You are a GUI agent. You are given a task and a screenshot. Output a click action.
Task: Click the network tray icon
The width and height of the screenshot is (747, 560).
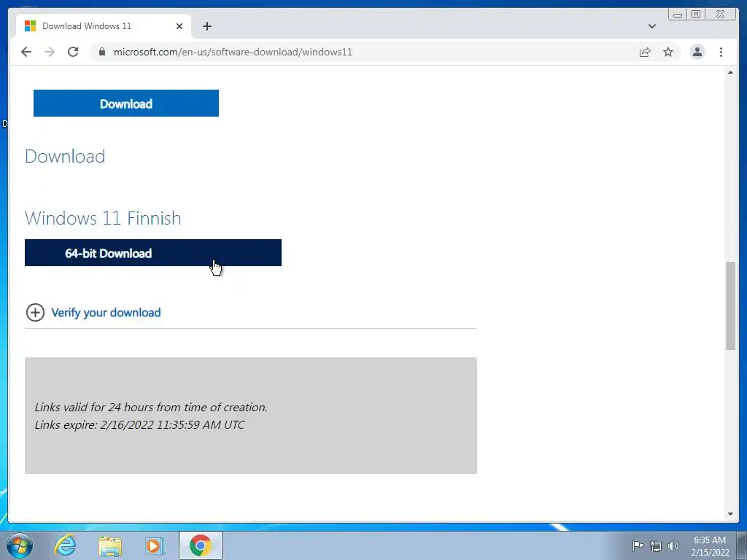[656, 547]
